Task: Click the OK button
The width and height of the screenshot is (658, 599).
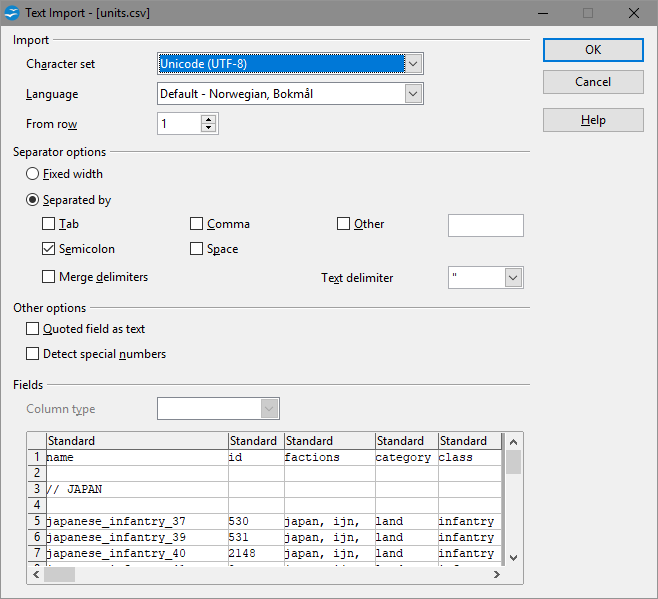Action: click(593, 50)
